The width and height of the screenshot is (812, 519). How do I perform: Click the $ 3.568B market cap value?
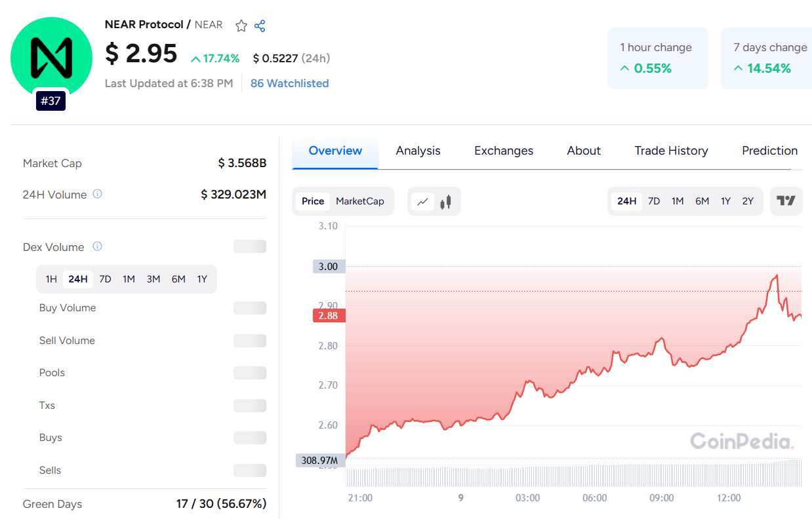click(x=242, y=163)
